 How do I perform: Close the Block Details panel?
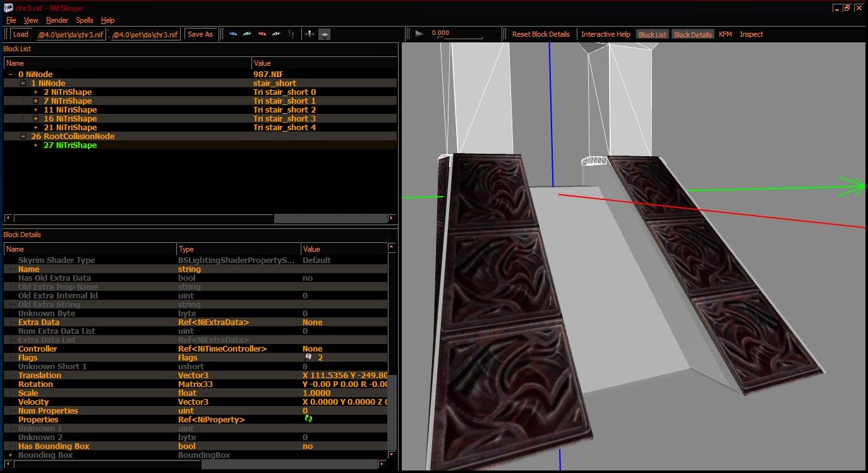coord(392,235)
